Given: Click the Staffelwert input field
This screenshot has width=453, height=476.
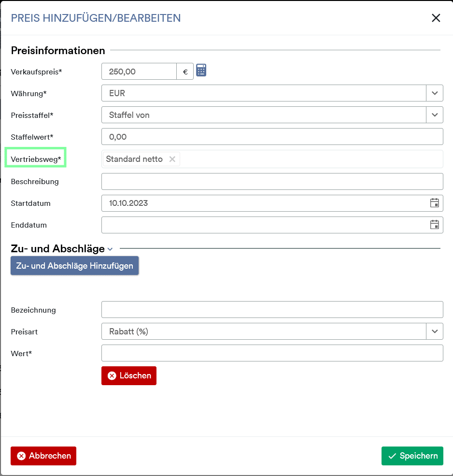Looking at the screenshot, I should (272, 137).
